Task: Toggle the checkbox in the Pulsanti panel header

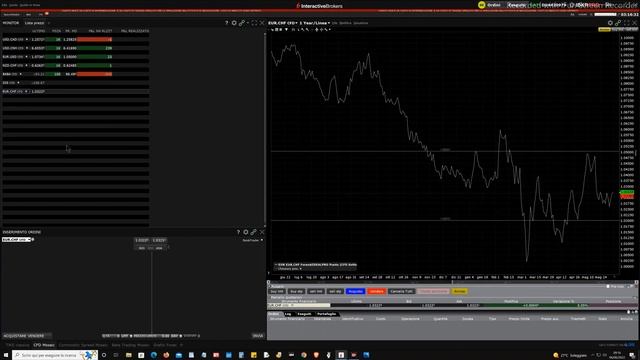Action: (x=608, y=287)
